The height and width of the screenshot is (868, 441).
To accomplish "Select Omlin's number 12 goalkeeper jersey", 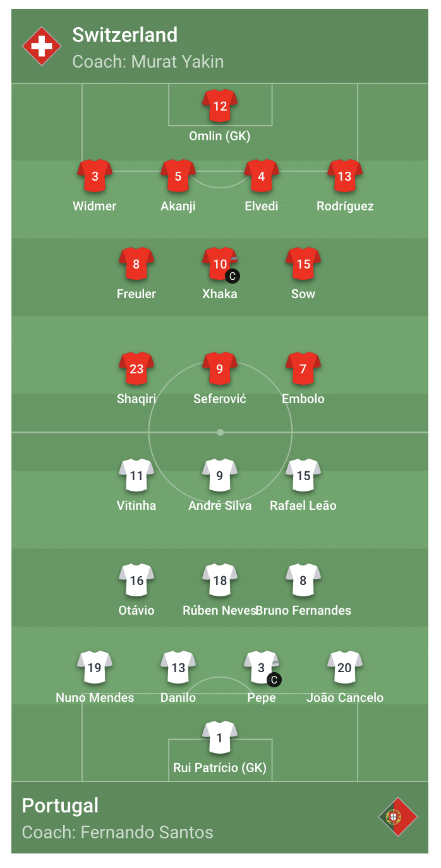I will click(220, 105).
